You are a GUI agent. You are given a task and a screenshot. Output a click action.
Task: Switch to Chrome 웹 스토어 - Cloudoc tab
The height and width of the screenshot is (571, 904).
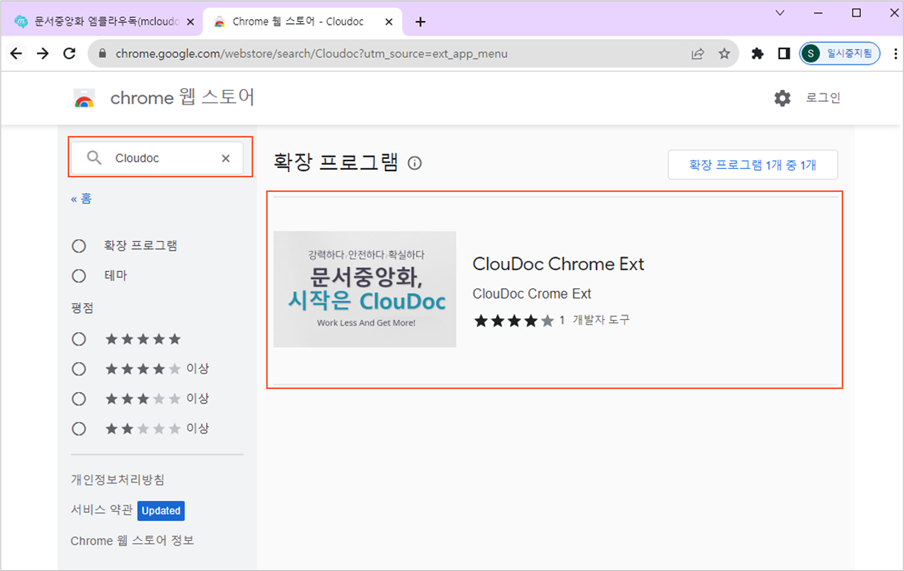coord(303,22)
